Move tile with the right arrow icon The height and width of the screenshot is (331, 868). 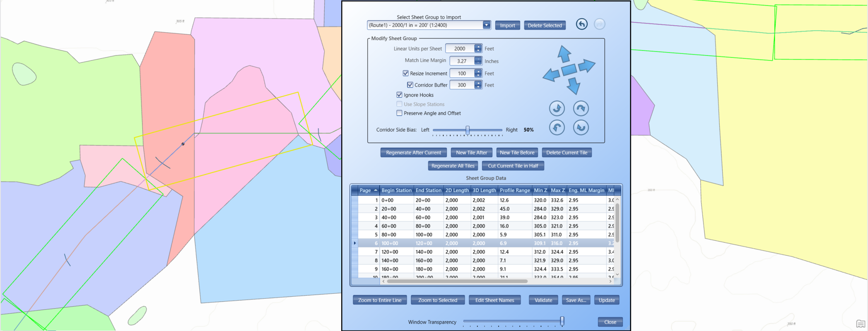[x=586, y=65]
